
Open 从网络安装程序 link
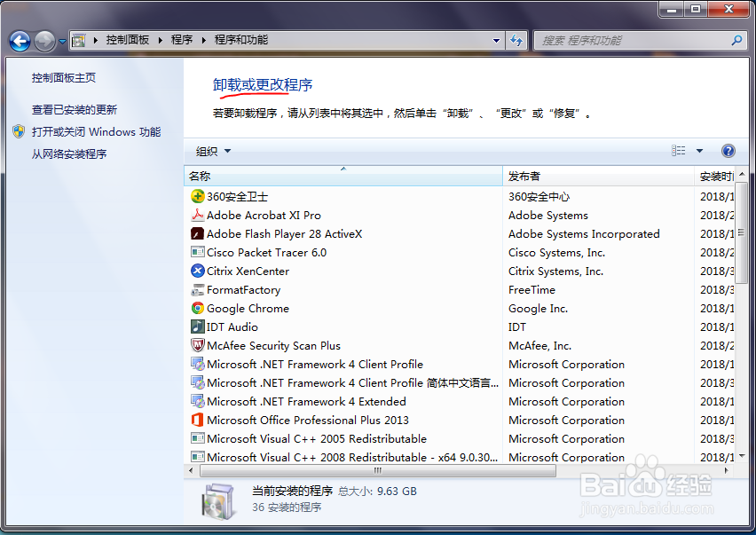69,153
